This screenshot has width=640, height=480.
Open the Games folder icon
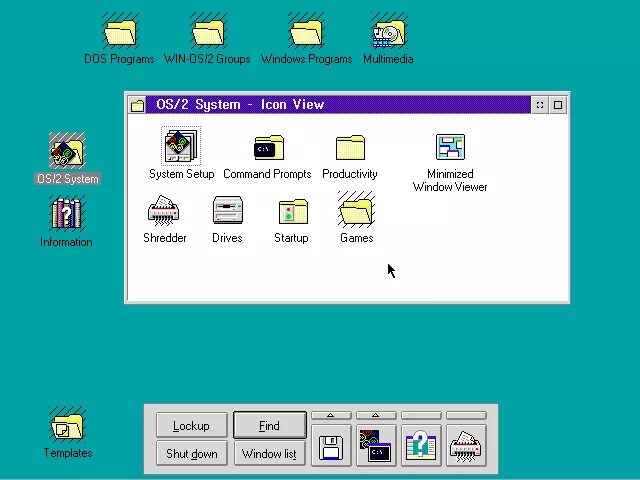click(356, 209)
